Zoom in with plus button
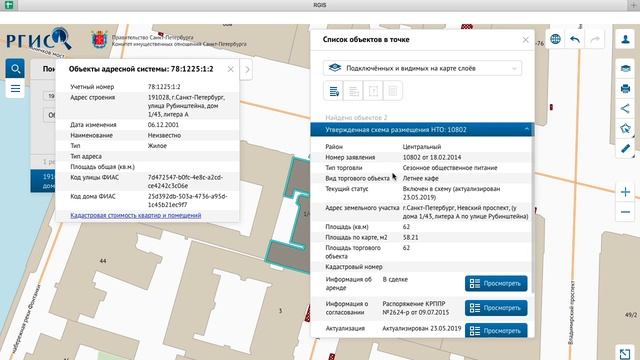Screen dimensions: 640x360 click(625, 192)
